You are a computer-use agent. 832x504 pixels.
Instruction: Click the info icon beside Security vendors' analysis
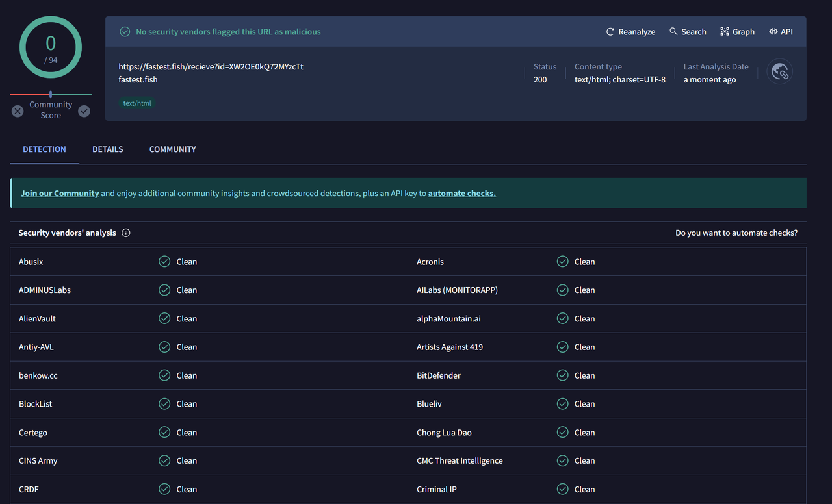[x=126, y=233]
